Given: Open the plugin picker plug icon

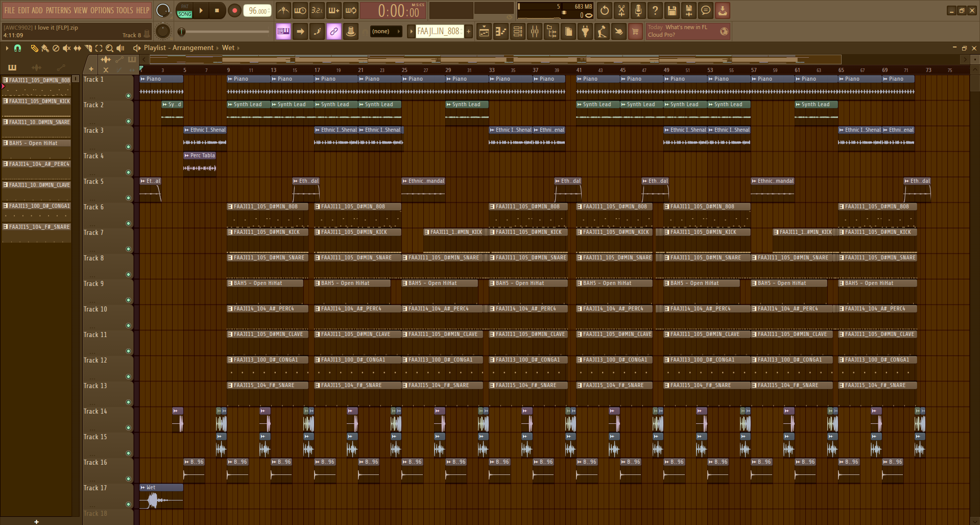Looking at the screenshot, I should pos(585,32).
